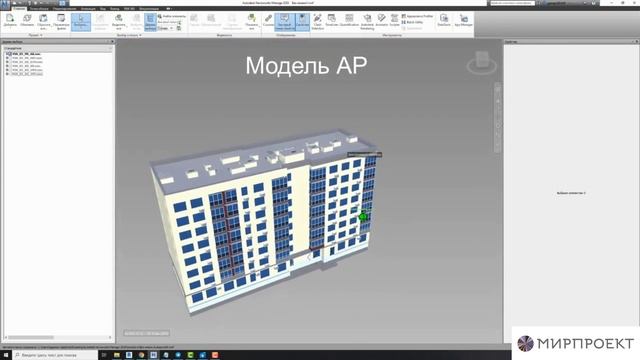Click the navigation bar beside the 3D view
This screenshot has width=640, height=360.
(x=498, y=118)
